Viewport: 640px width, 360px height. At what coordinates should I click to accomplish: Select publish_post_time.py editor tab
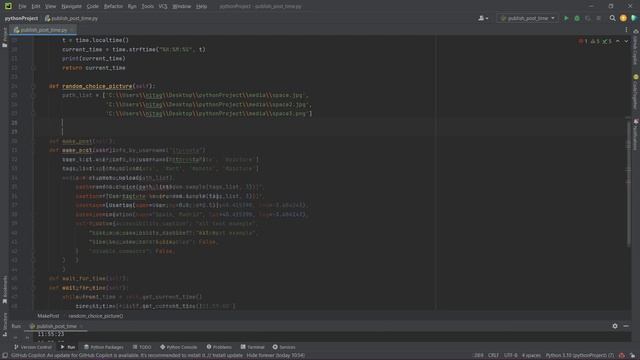coord(44,30)
